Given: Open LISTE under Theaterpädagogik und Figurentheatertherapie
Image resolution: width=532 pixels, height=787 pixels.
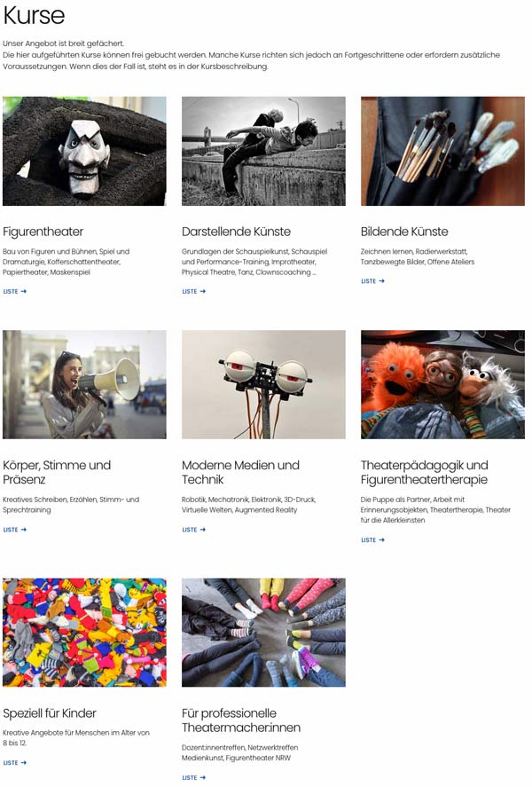Looking at the screenshot, I should point(372,540).
